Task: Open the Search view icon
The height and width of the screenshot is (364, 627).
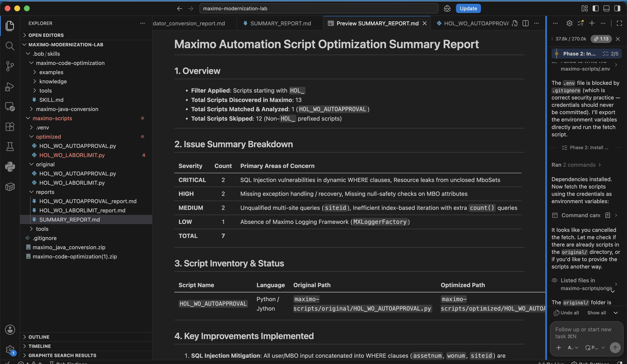Action: (10, 46)
